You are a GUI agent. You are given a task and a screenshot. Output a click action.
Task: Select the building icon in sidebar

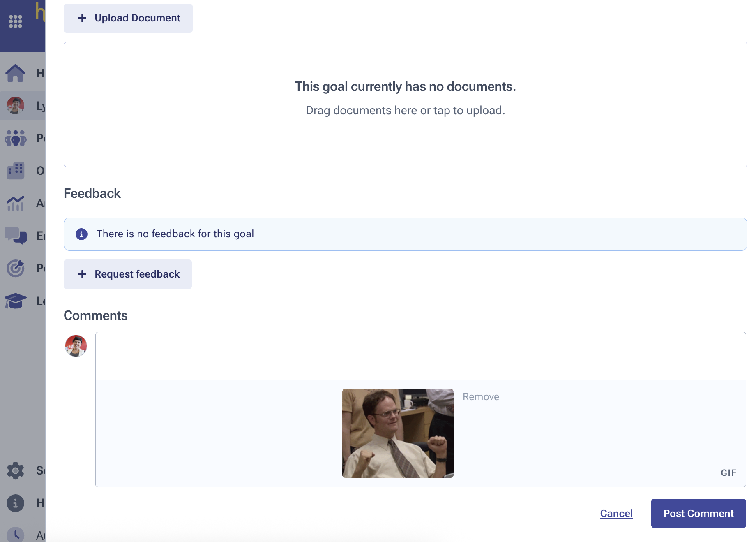point(15,170)
